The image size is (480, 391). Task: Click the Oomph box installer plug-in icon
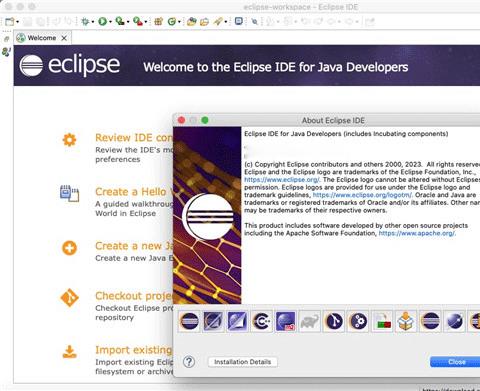[x=406, y=321]
